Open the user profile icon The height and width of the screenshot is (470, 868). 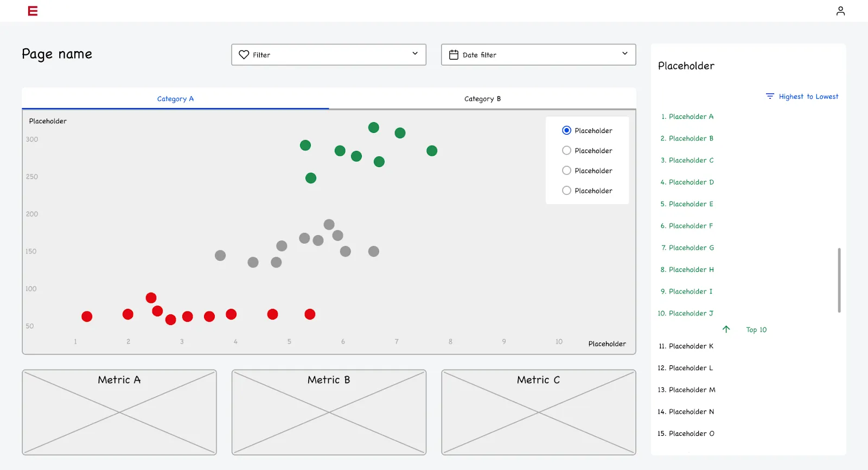tap(840, 11)
